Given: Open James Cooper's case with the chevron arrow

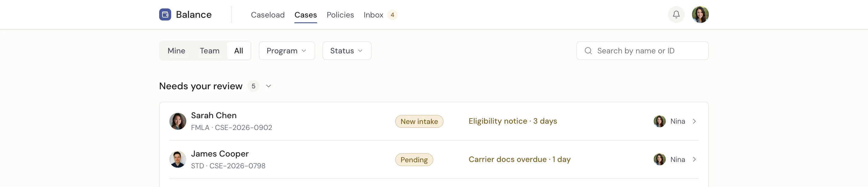Looking at the screenshot, I should pos(694,159).
